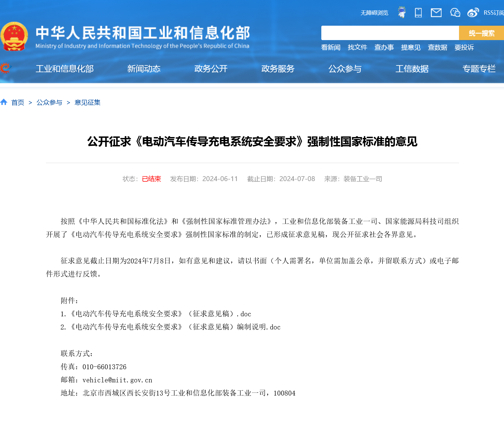Open the accessibility robot assistant icon

(402, 12)
